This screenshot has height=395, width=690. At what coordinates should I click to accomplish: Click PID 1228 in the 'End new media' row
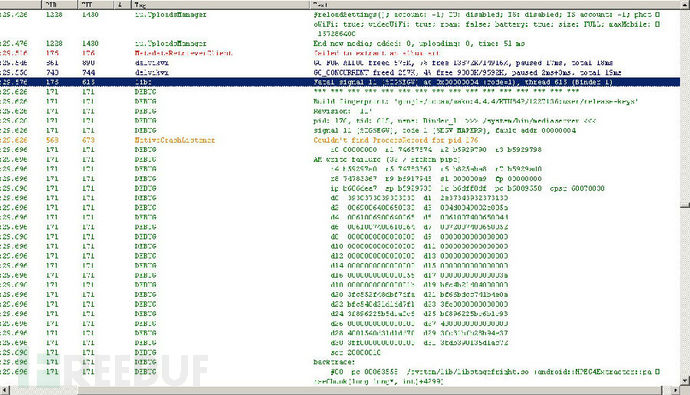[54, 43]
